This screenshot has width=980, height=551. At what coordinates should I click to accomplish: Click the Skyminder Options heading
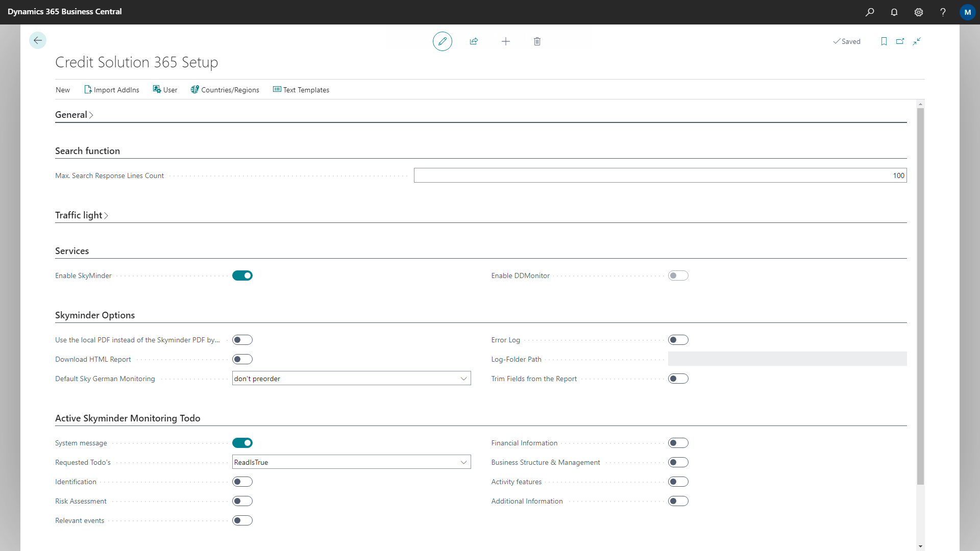coord(95,315)
